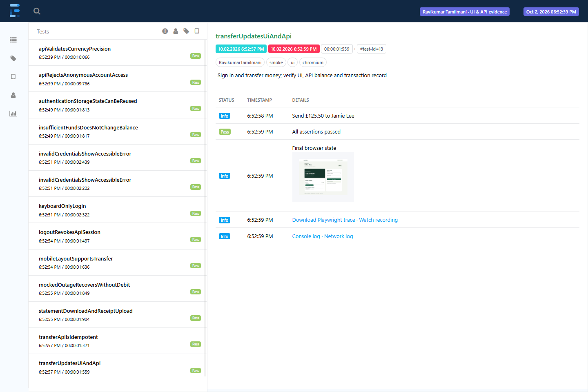The height and width of the screenshot is (392, 588).
Task: Click the RavikumarTamilmani author tag
Action: pos(240,62)
